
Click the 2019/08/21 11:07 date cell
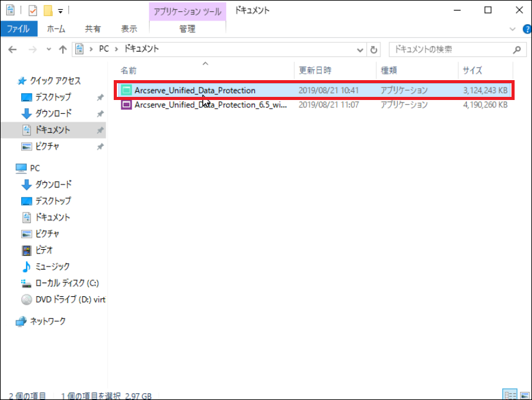point(328,105)
